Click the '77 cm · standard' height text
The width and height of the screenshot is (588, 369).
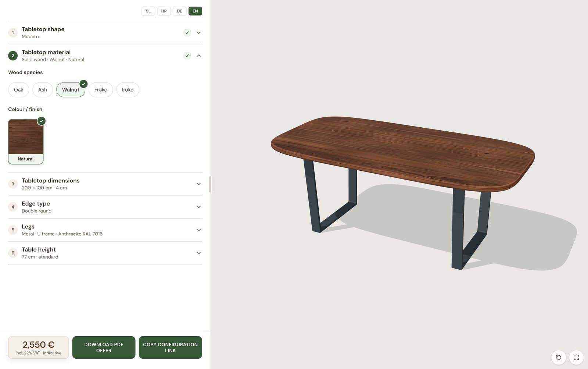(x=40, y=257)
